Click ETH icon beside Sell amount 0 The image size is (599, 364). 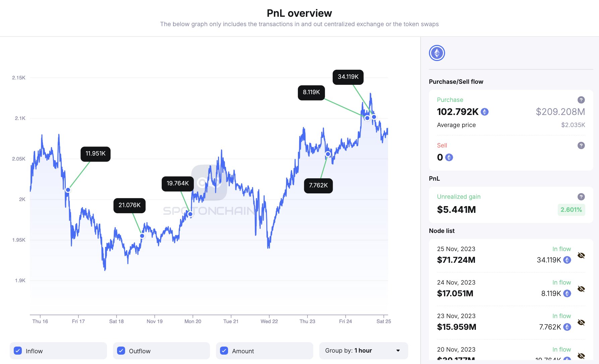coord(449,158)
